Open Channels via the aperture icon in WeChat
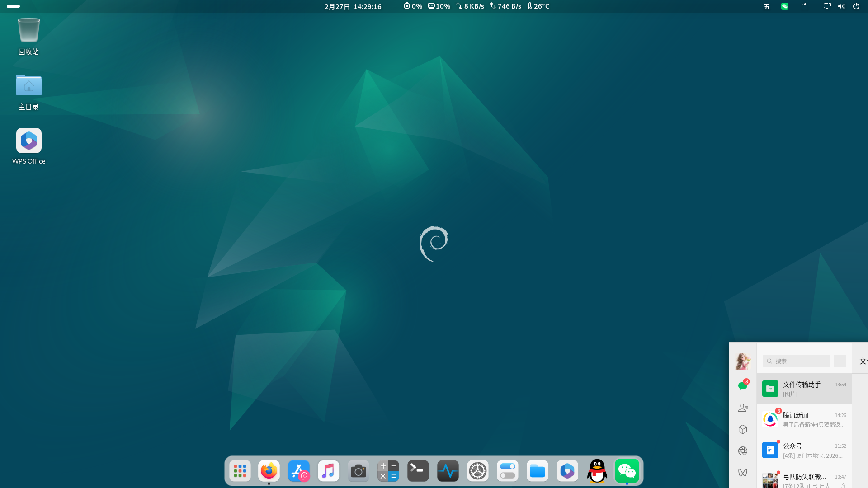The height and width of the screenshot is (488, 868). 743,450
